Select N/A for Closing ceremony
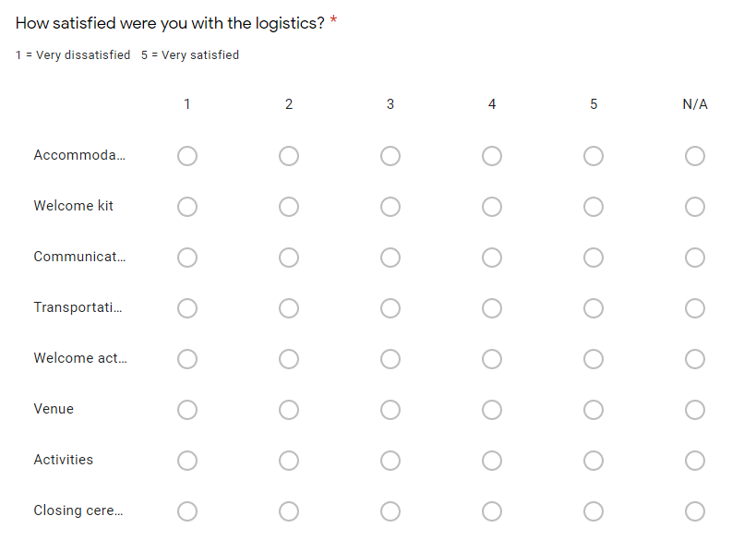The width and height of the screenshot is (756, 540). pyautogui.click(x=695, y=511)
